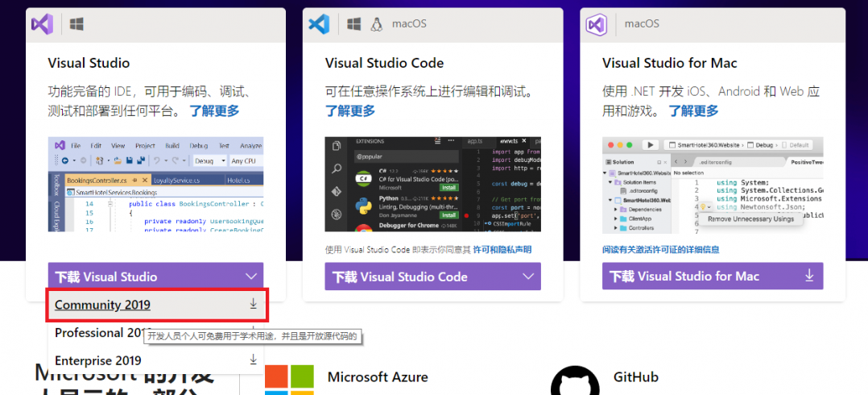
Task: Click the GitHub heading text
Action: click(636, 377)
